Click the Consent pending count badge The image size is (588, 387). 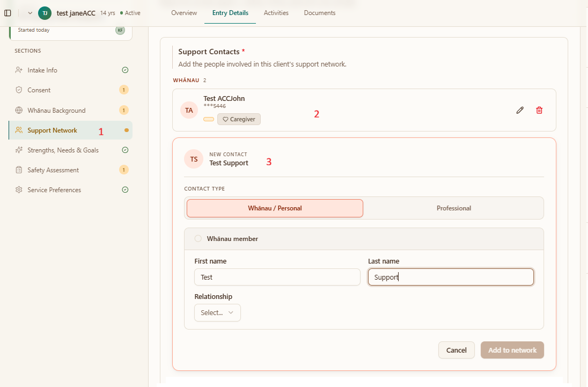pos(124,90)
